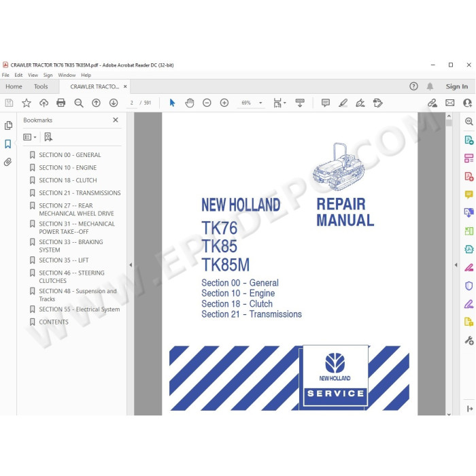Add a sticky note comment
Image resolution: width=476 pixels, height=476 pixels.
(x=326, y=103)
